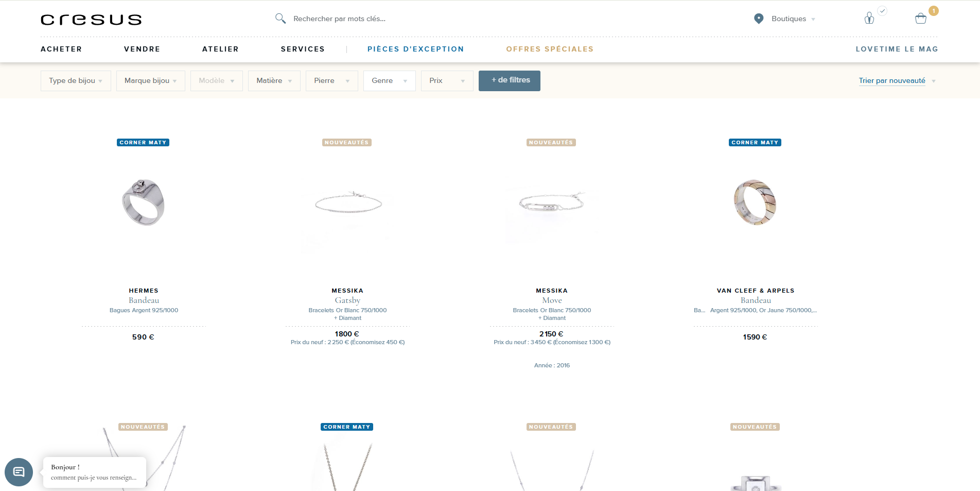Image resolution: width=980 pixels, height=491 pixels.
Task: Click the cart count badge
Action: click(934, 11)
